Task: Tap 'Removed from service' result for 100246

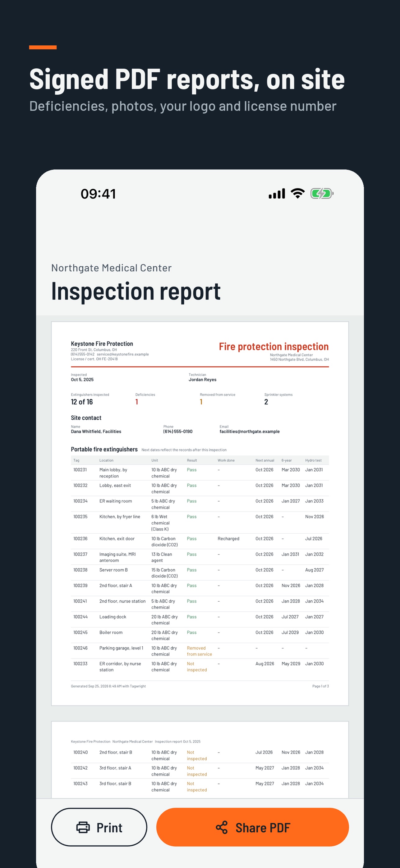Action: pos(199,651)
